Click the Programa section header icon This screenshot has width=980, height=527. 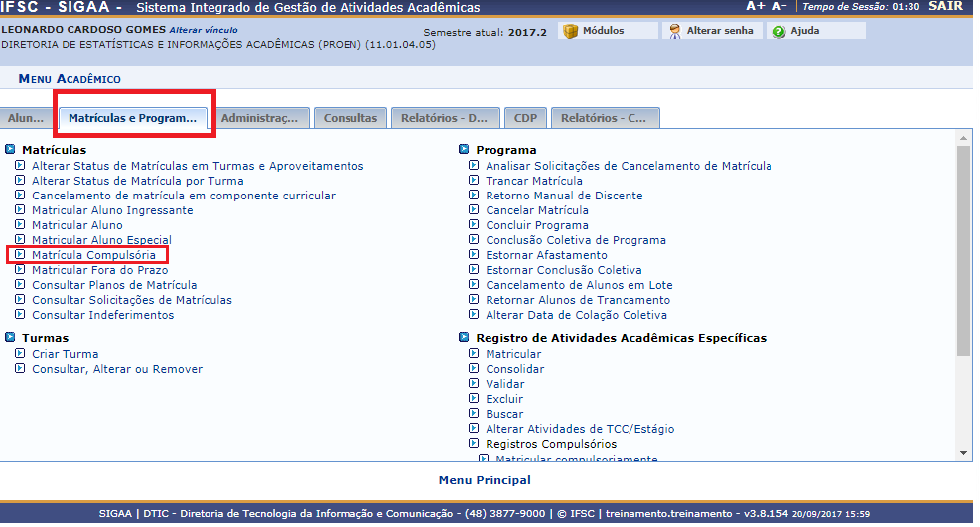tap(464, 150)
